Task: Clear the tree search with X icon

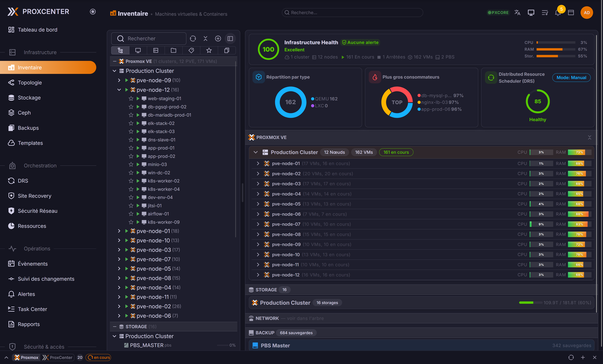Action: coord(205,39)
